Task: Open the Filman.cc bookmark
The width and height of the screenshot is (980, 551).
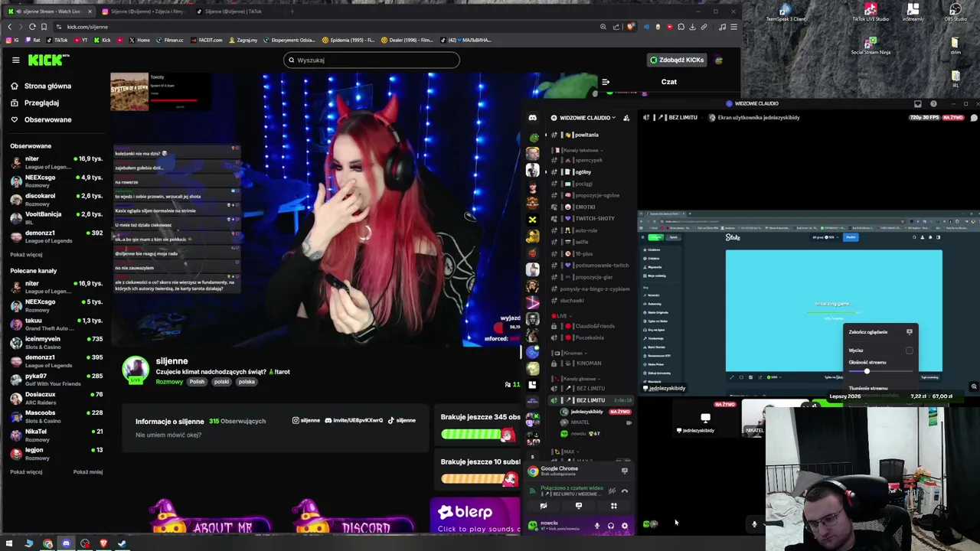Action: [170, 40]
